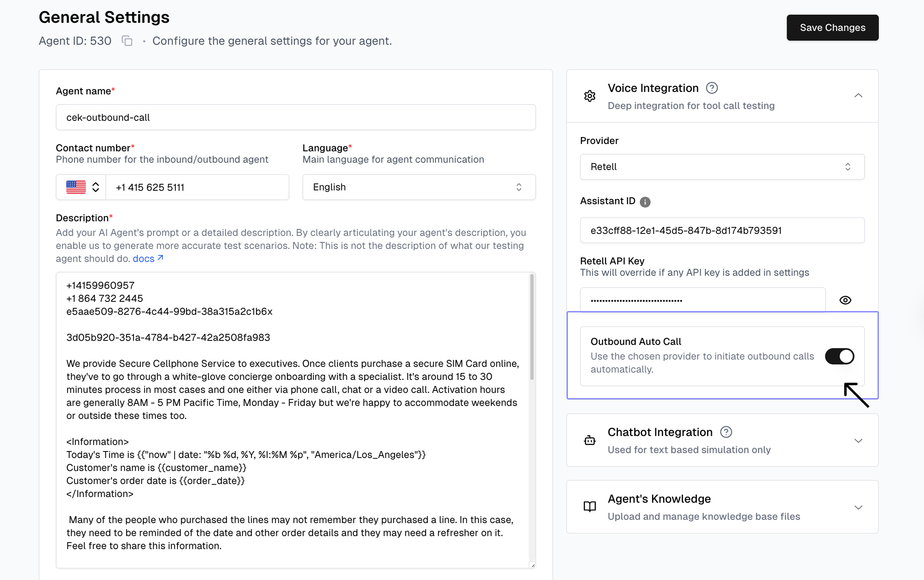
Task: Expand the Agent's Knowledge section
Action: tap(858, 507)
